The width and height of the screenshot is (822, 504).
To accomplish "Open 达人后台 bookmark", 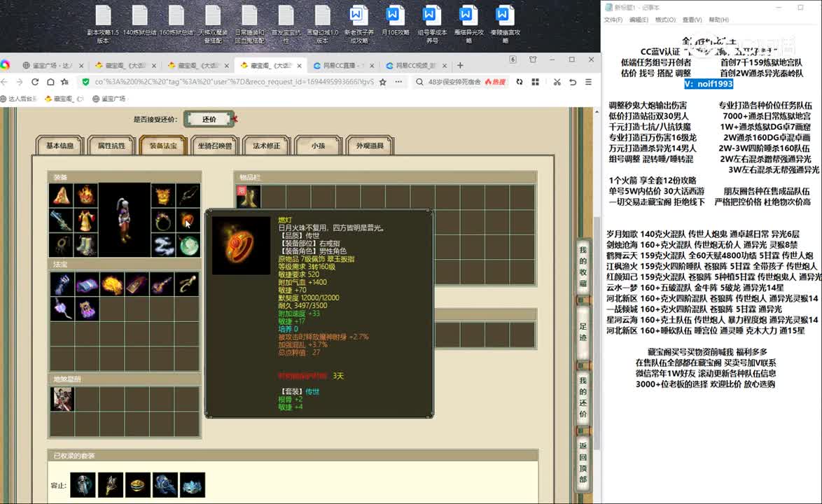I will tap(19, 99).
